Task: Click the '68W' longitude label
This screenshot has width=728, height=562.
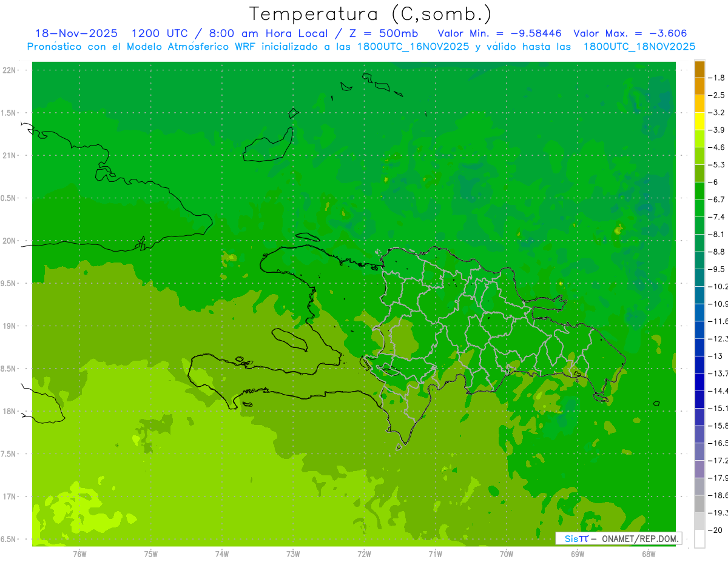Action: coord(649,554)
